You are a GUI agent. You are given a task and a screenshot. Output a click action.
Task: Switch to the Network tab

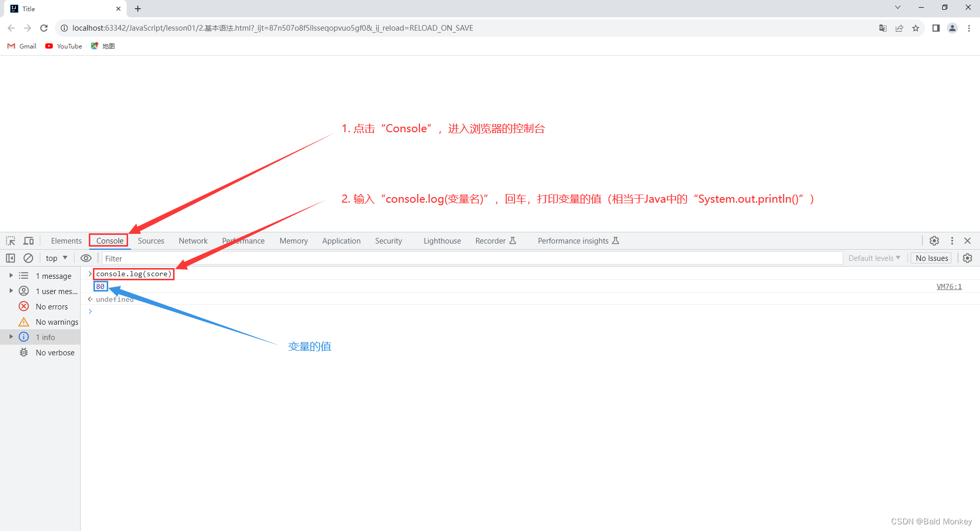click(193, 240)
